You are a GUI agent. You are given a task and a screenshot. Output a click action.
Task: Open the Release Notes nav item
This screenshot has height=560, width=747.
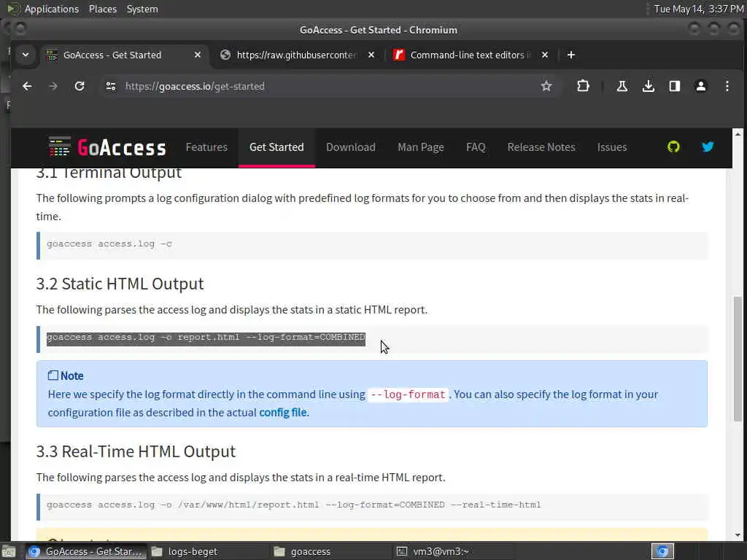[x=541, y=147]
